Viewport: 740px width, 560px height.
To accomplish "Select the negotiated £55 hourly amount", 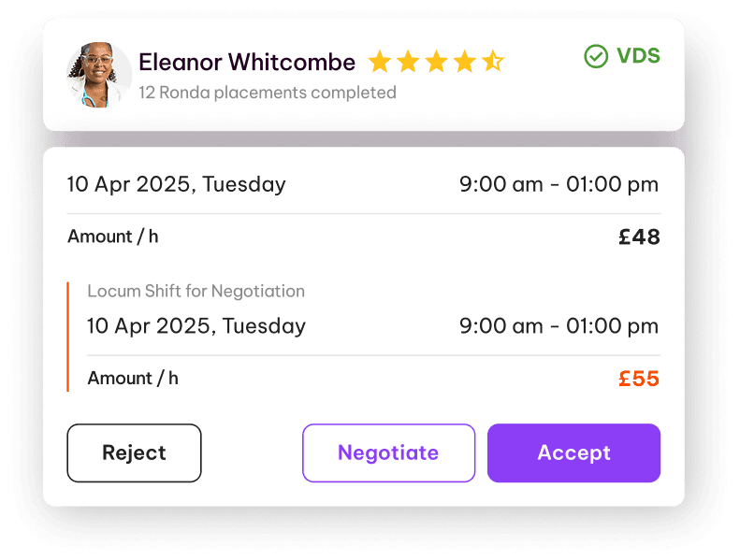I will (x=639, y=379).
